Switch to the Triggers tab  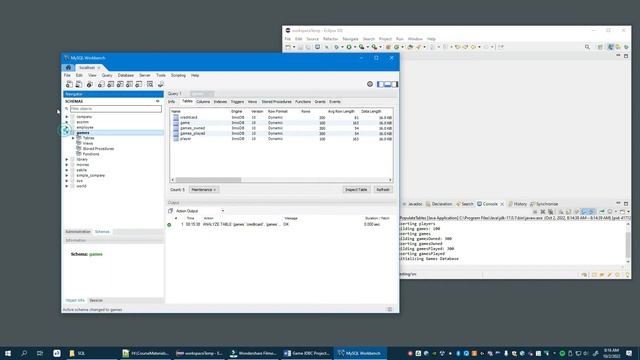point(237,102)
